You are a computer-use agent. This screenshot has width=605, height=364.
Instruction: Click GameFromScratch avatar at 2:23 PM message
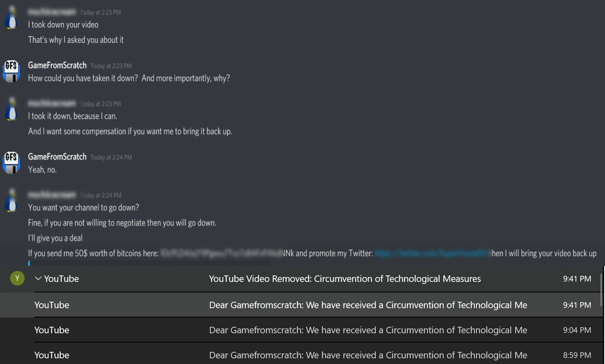click(11, 71)
